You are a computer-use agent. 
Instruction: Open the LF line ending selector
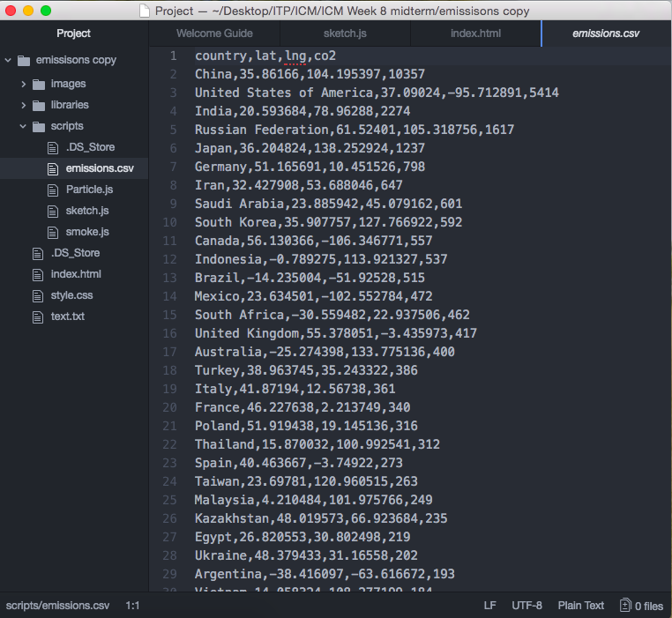[x=489, y=606]
